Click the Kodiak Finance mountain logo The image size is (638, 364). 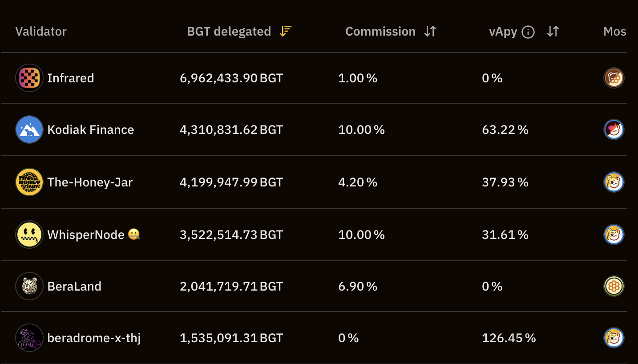point(29,129)
